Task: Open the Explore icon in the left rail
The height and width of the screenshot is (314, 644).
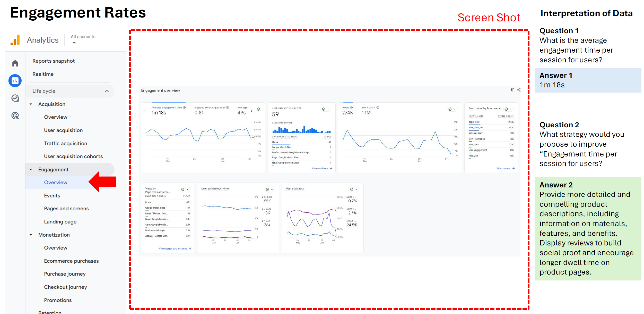Action: (x=15, y=98)
